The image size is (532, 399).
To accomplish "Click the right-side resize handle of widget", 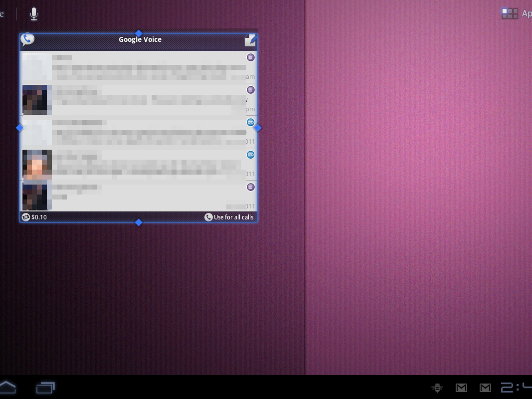I will pos(258,128).
